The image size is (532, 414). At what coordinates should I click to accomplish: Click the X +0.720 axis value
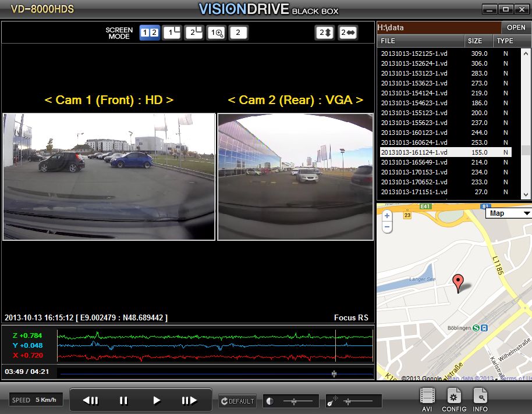28,355
